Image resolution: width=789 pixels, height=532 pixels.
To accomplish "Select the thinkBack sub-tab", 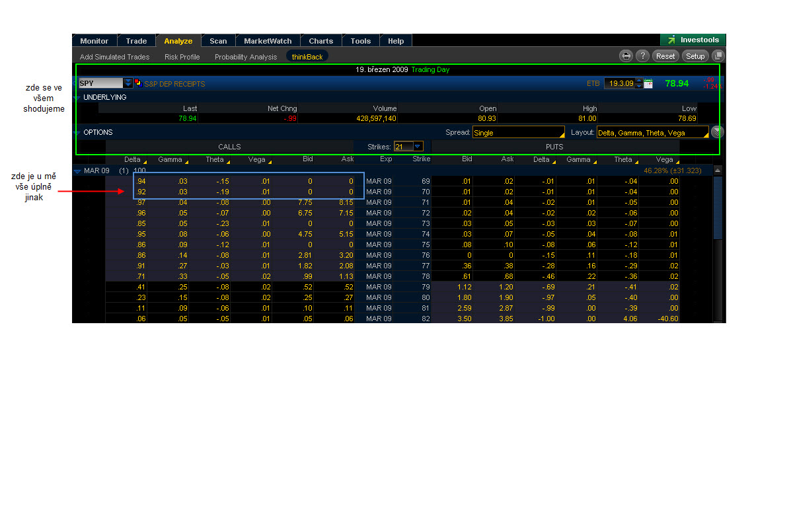I will click(307, 57).
